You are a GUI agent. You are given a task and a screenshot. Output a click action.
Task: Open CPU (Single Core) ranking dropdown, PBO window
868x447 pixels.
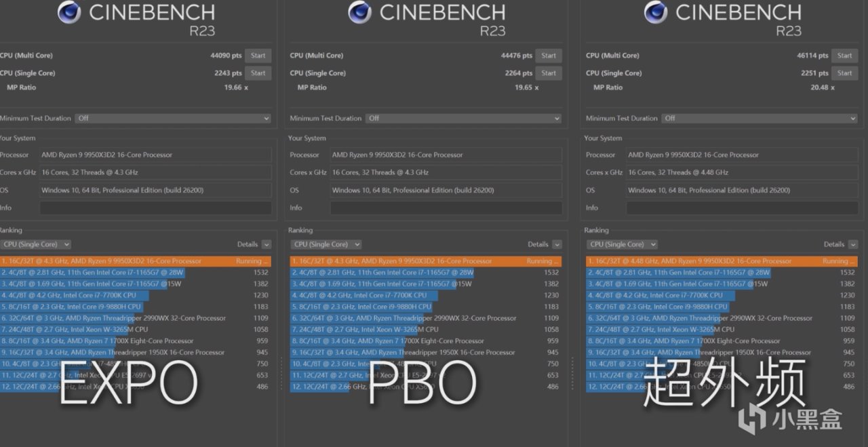click(x=327, y=244)
